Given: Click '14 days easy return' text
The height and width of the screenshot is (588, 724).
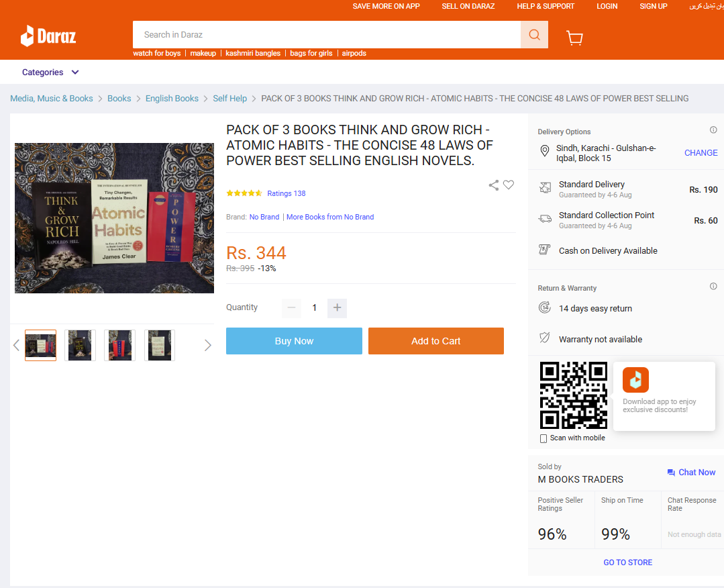Looking at the screenshot, I should point(595,309).
